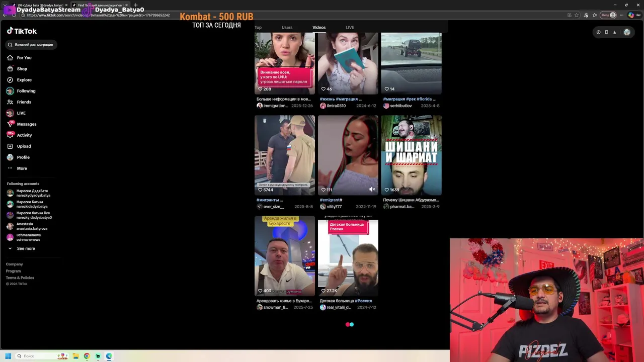Open video with 5744 likes
This screenshot has width=644, height=362.
[x=285, y=155]
